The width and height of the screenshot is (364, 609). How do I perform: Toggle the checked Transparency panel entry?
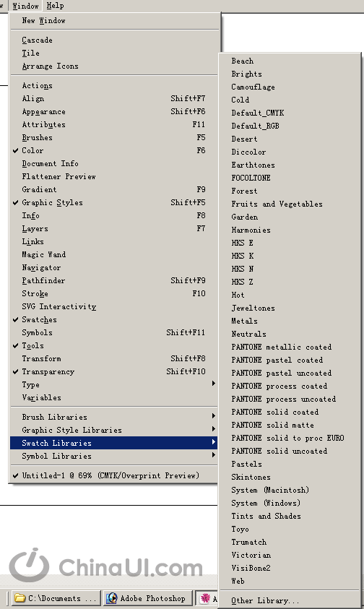point(114,372)
